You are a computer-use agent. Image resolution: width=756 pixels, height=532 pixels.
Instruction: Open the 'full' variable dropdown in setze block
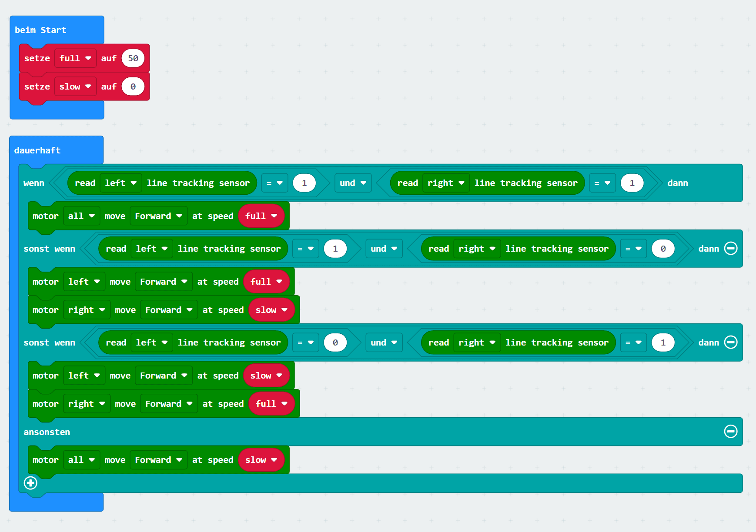(75, 58)
